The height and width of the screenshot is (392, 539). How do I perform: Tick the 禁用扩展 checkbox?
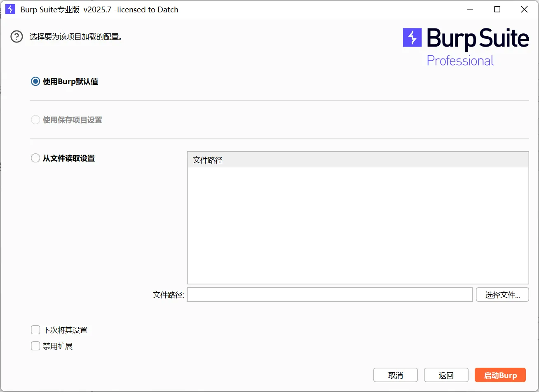click(x=35, y=346)
